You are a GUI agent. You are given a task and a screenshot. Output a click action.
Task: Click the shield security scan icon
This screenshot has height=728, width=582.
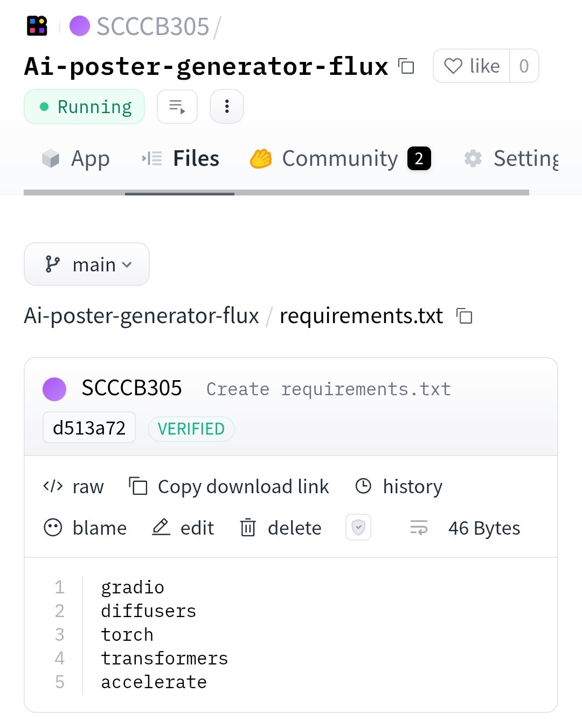358,527
